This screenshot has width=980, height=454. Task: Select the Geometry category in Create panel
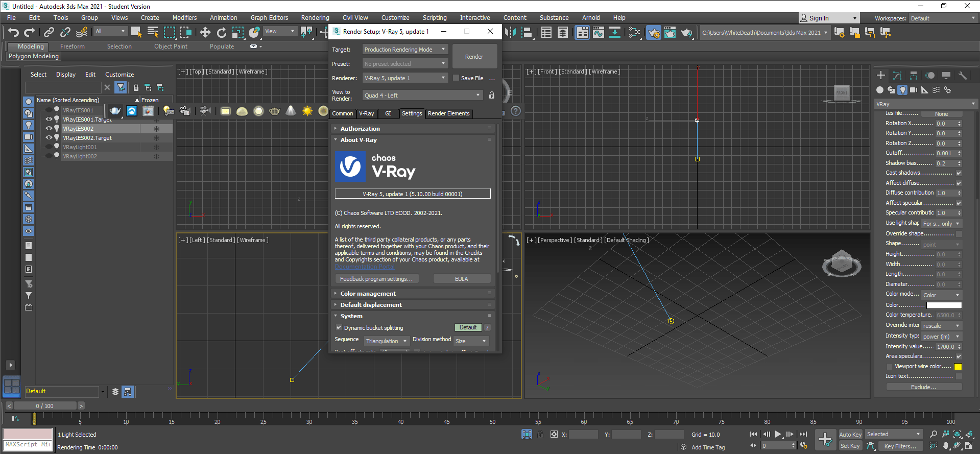[879, 90]
